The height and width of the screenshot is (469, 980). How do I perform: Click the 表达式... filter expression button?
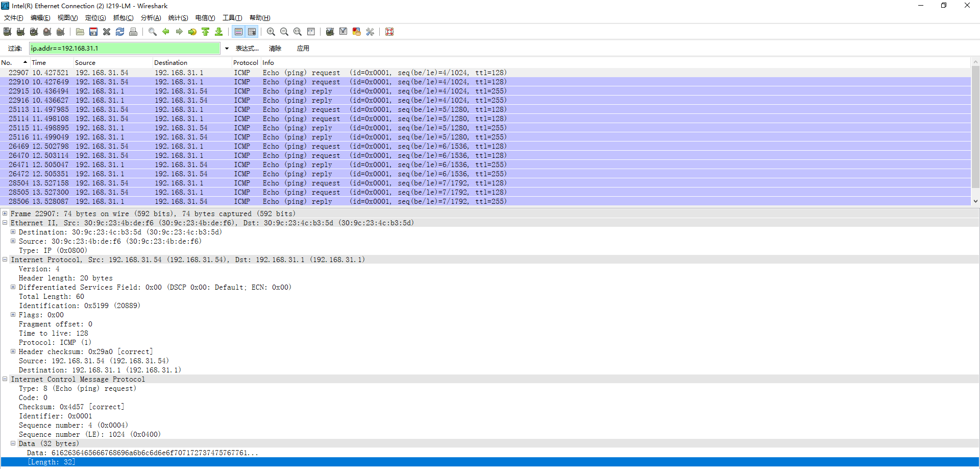[247, 49]
